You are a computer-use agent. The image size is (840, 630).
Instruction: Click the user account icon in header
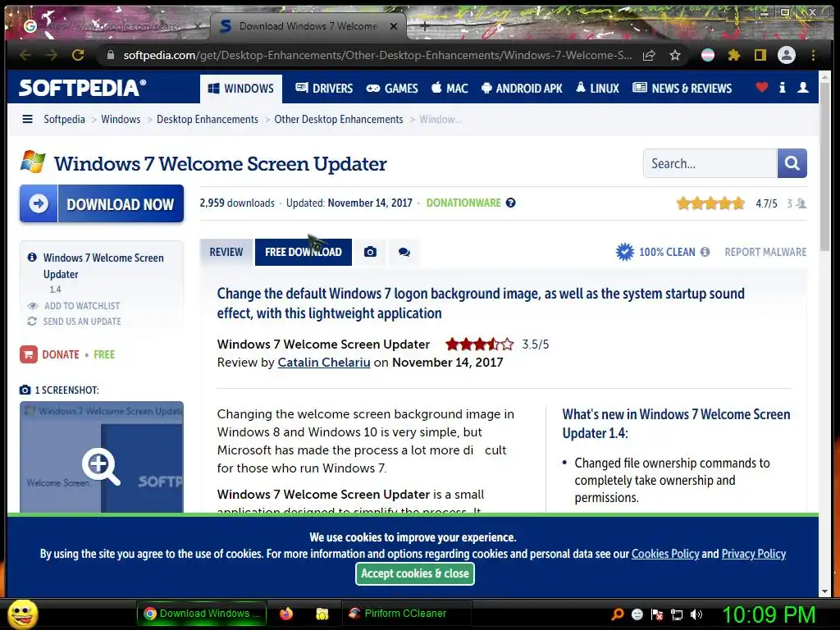tap(803, 87)
